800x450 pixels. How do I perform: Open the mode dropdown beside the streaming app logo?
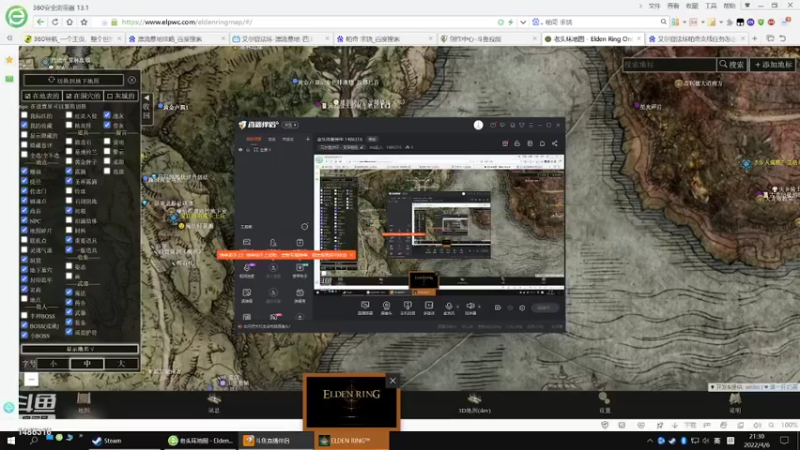[291, 125]
